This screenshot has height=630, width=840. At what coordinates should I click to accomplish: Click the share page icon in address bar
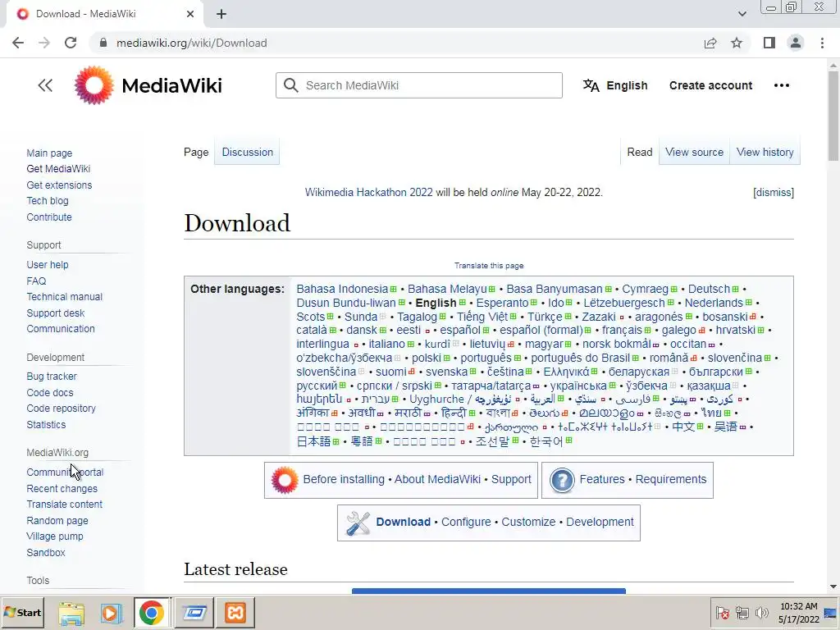(710, 43)
